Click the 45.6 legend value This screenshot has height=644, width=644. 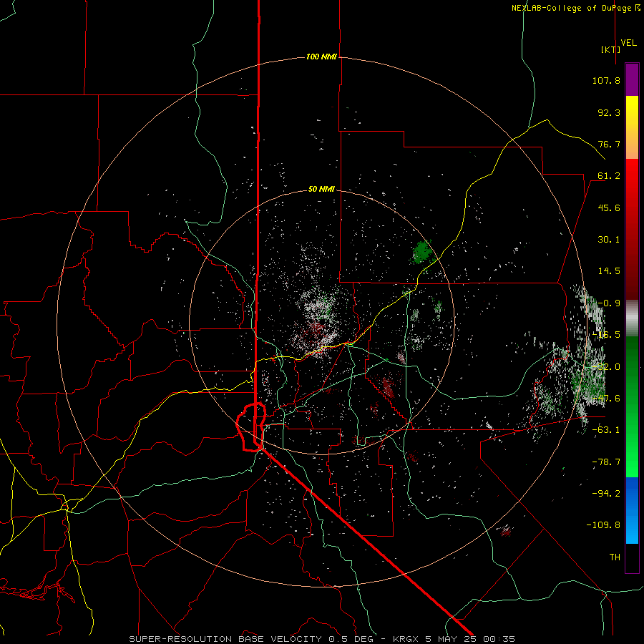609,208
